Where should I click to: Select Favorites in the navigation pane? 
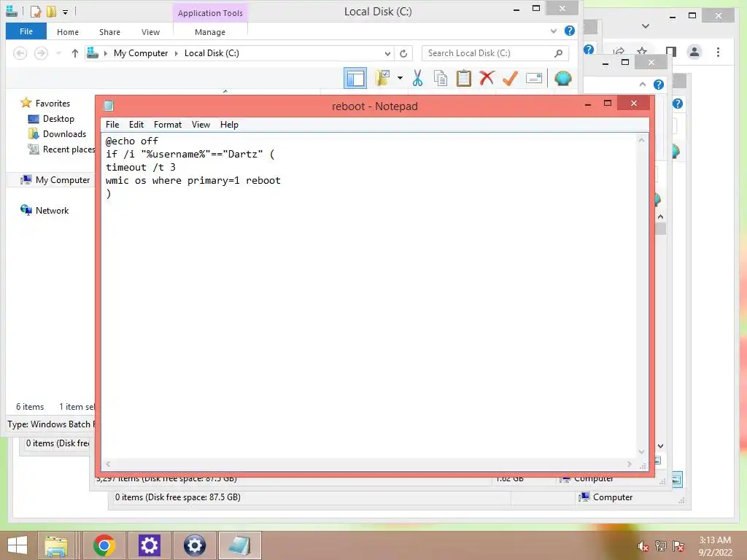[53, 104]
